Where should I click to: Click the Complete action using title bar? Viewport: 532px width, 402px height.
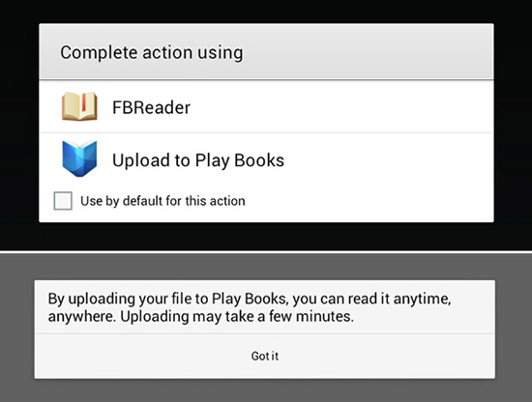[266, 52]
